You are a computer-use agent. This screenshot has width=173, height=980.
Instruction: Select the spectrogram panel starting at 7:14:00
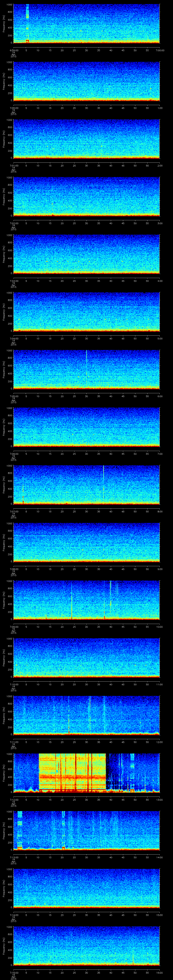pos(86,888)
